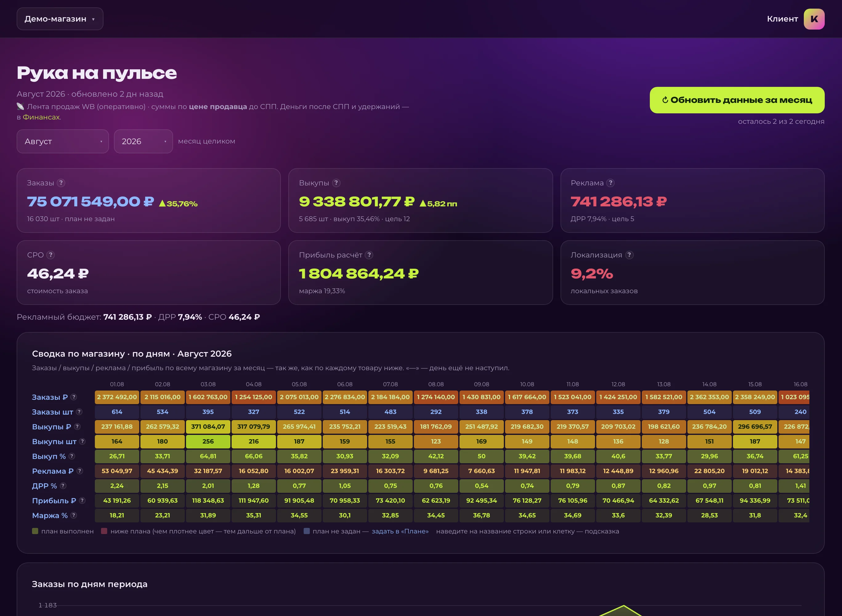
Task: Open the client avatar K
Action: pyautogui.click(x=814, y=19)
